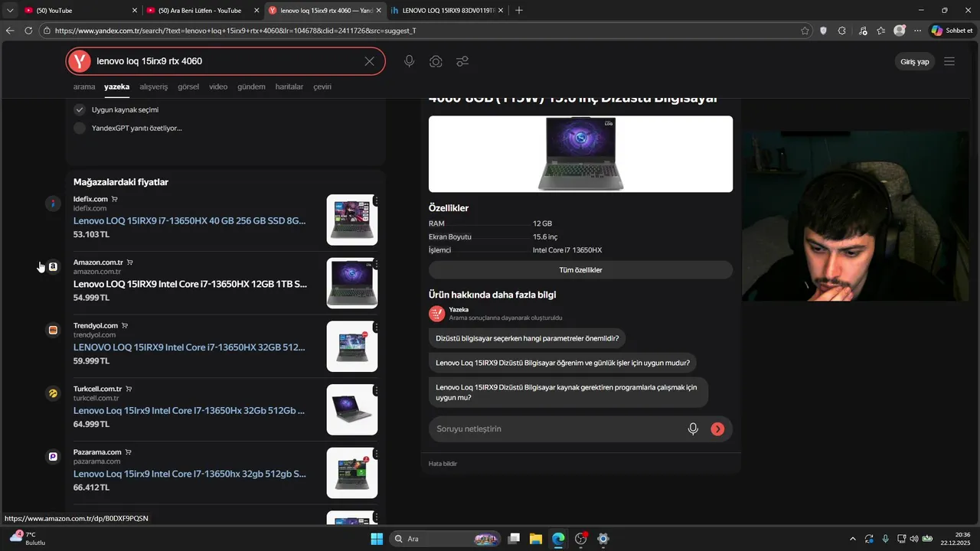This screenshot has width=980, height=551.
Task: Click the Tüm özellikler button
Action: pos(580,270)
